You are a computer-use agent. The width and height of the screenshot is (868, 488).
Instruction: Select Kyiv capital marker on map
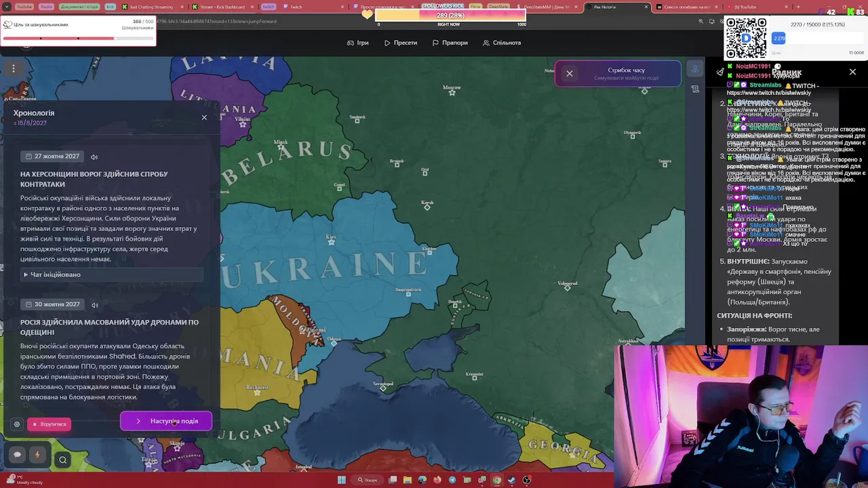[x=331, y=241]
